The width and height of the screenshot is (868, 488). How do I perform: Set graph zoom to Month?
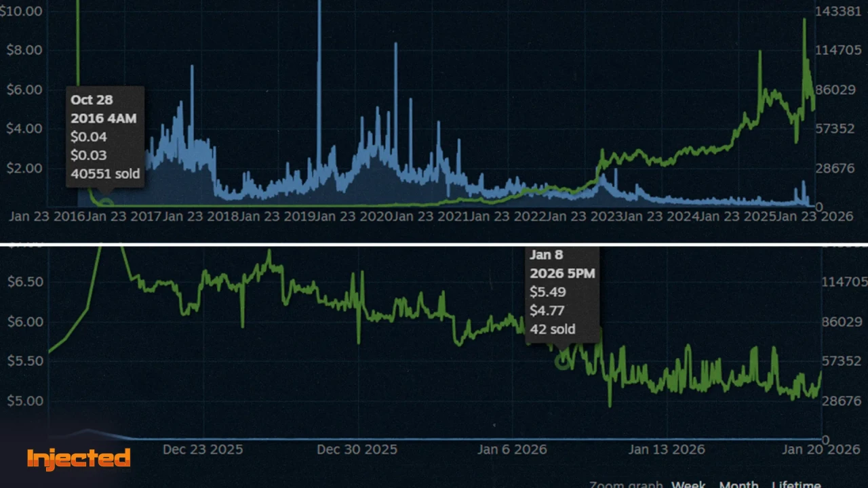(738, 484)
